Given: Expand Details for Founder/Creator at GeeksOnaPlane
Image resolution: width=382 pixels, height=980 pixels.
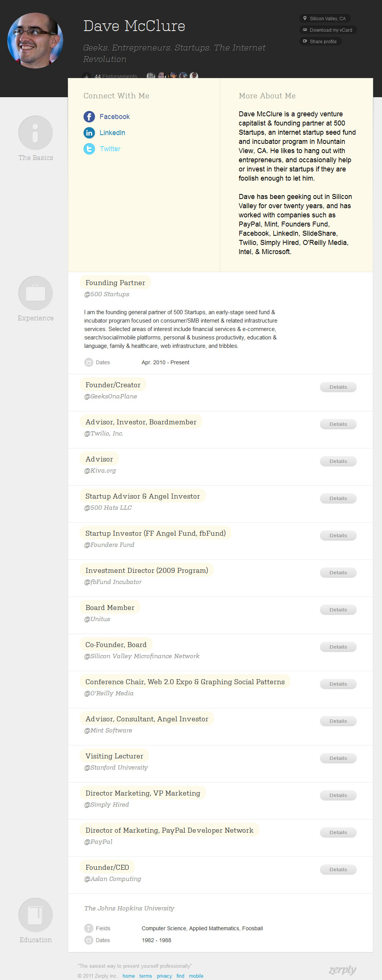Looking at the screenshot, I should tap(338, 387).
